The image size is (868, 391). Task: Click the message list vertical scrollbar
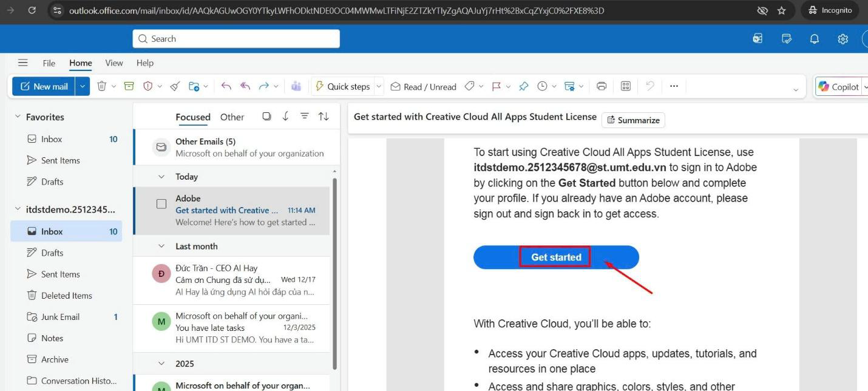[334, 273]
